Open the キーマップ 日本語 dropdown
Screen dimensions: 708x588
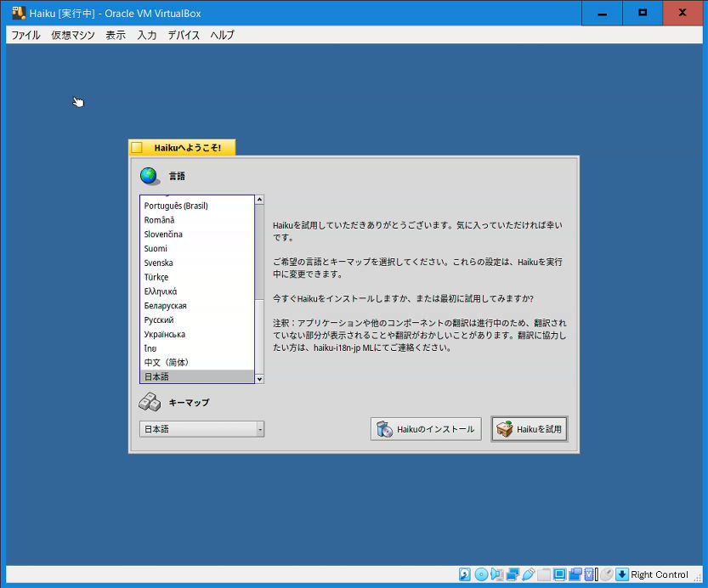tap(201, 429)
